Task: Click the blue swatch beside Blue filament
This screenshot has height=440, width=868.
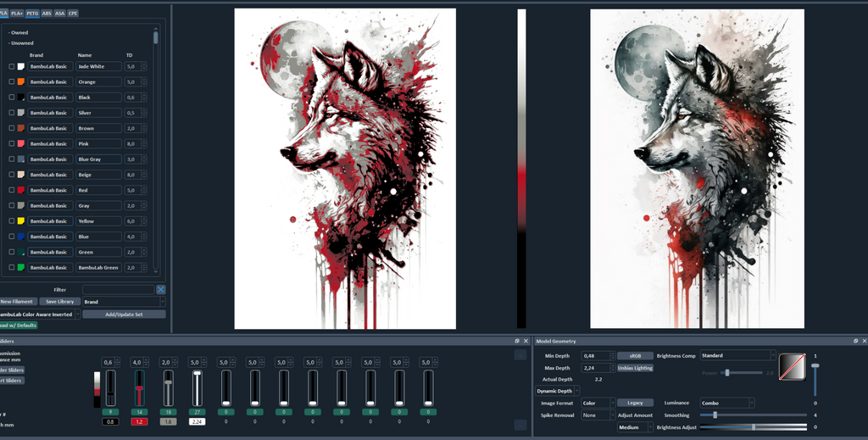Action: (x=20, y=237)
